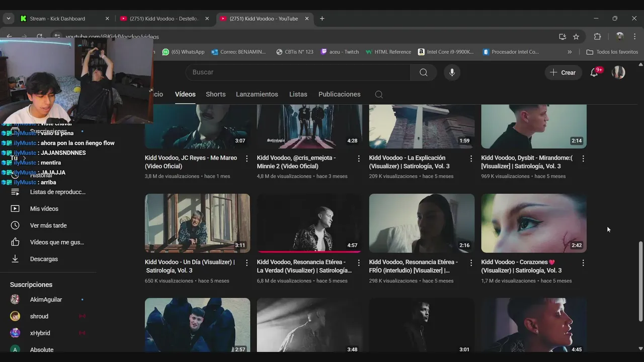This screenshot has width=644, height=362.
Task: Open options for Un Día video
Action: coord(247,263)
